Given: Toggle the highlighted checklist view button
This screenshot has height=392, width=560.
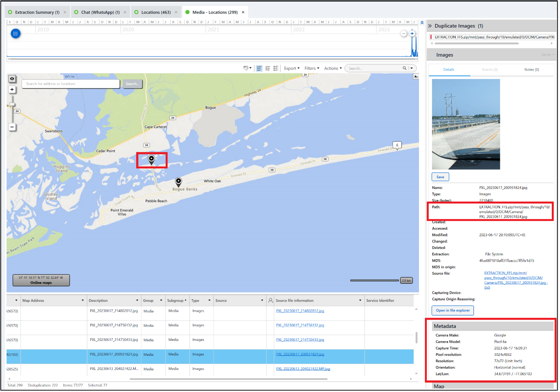Looking at the screenshot, I should point(259,68).
